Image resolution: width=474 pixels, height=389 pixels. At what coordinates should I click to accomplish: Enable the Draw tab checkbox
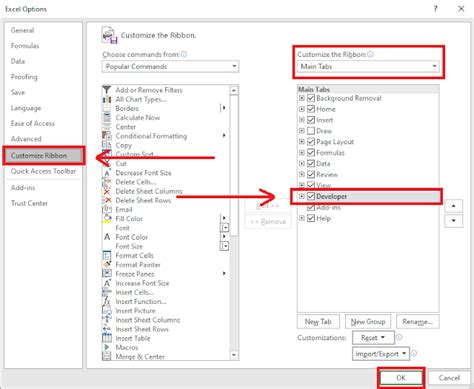311,131
